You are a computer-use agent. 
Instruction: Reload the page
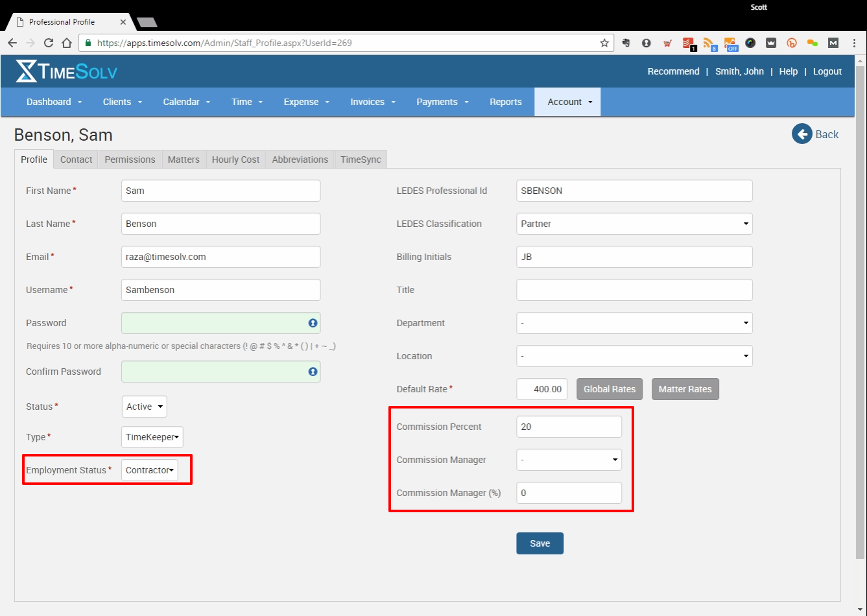[48, 43]
